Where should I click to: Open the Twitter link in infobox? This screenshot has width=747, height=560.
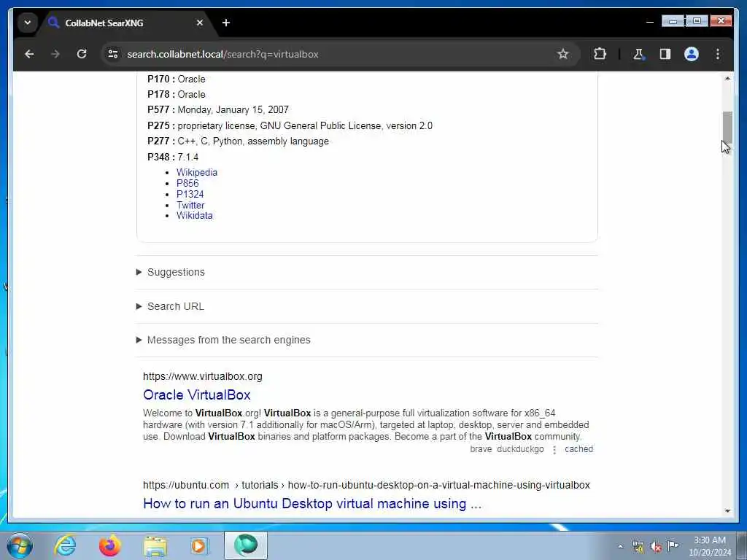[190, 205]
